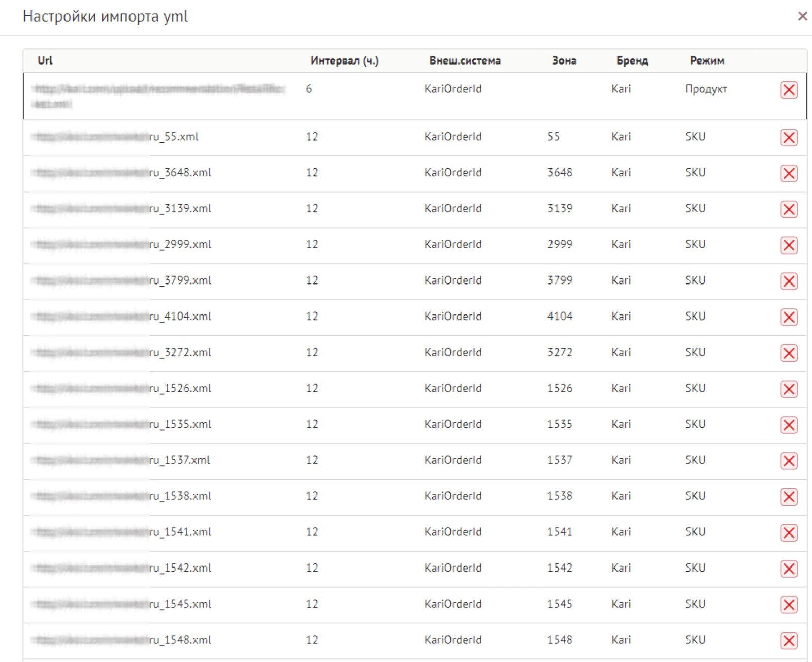This screenshot has width=812, height=662.
Task: Delete the ru_1535.xml import row
Action: coord(789,425)
